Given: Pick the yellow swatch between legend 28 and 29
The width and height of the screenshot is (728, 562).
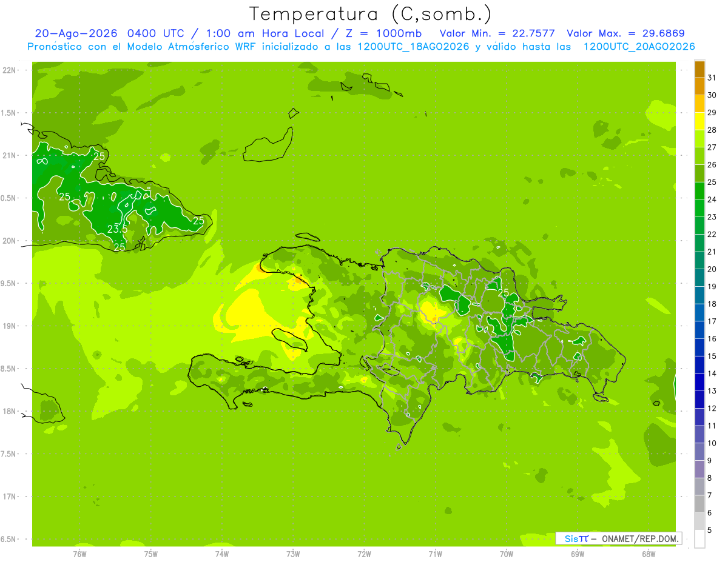Looking at the screenshot, I should pos(699,121).
